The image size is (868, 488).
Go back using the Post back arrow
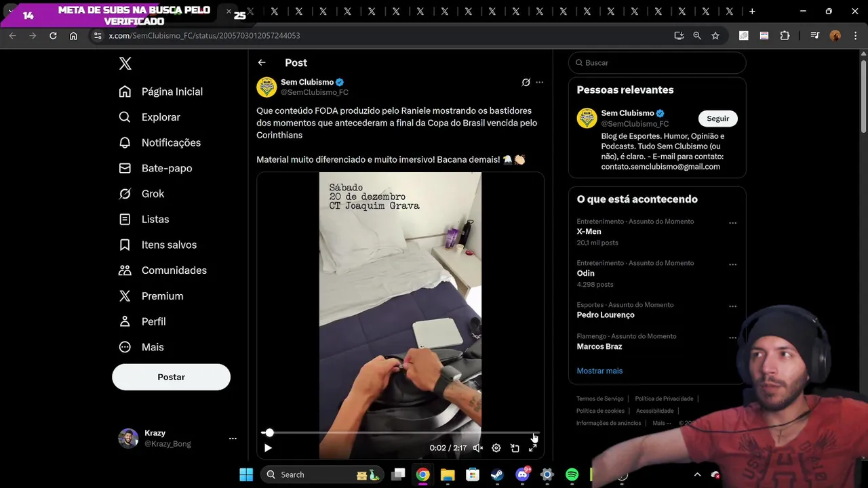(262, 62)
